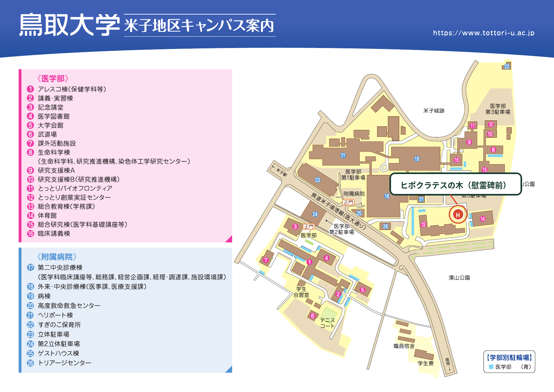Image resolution: width=554 pixels, height=392 pixels.
Task: Select the 学生自習室 map label
Action: coord(301,292)
